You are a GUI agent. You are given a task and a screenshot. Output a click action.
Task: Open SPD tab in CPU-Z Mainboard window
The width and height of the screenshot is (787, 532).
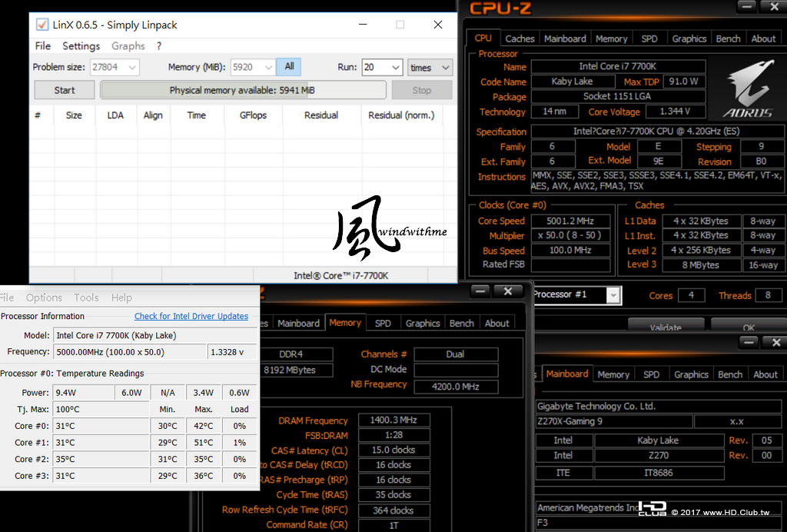(651, 374)
